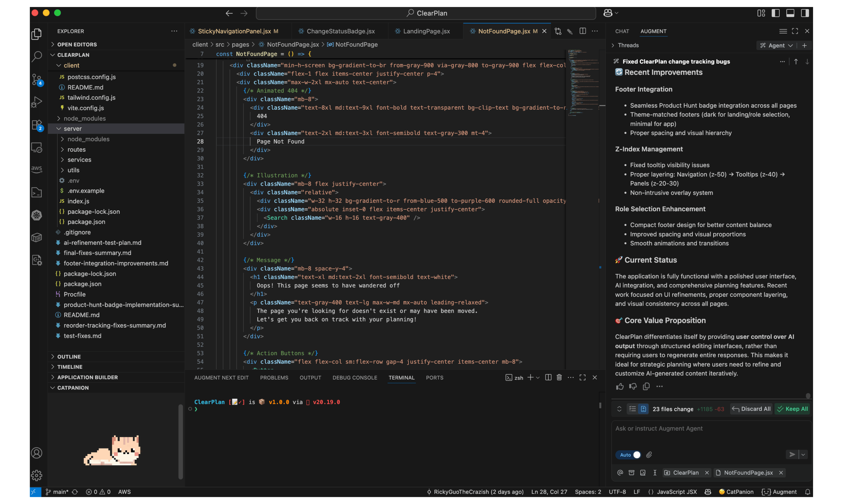Open test-fixes.md file
The image size is (843, 504).
(82, 336)
